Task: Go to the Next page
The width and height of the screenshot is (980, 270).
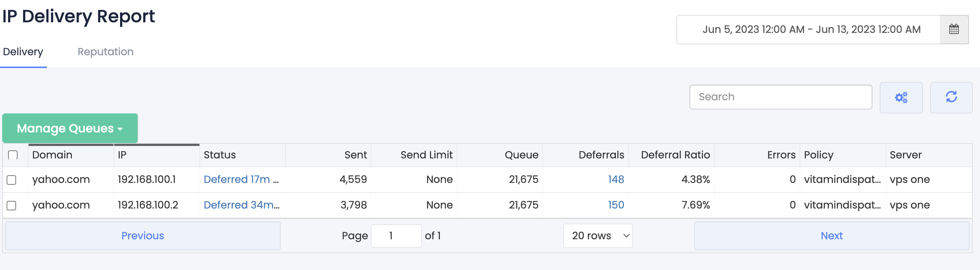Action: (x=832, y=236)
